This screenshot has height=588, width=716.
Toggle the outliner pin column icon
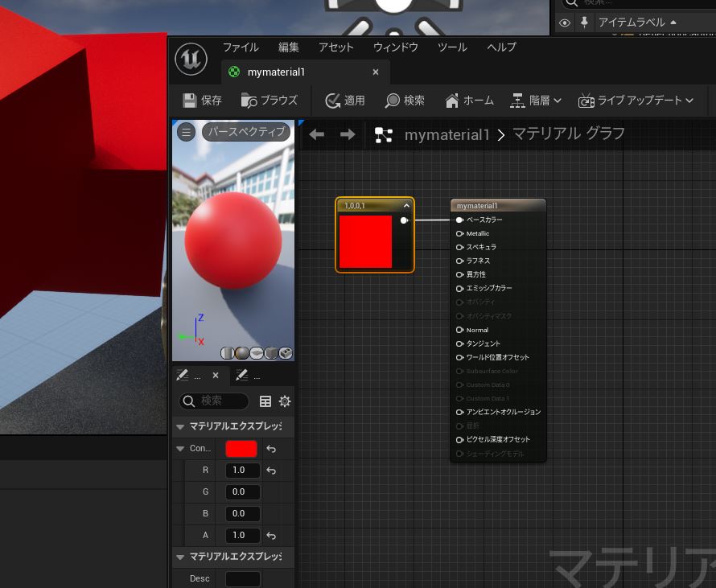[584, 23]
